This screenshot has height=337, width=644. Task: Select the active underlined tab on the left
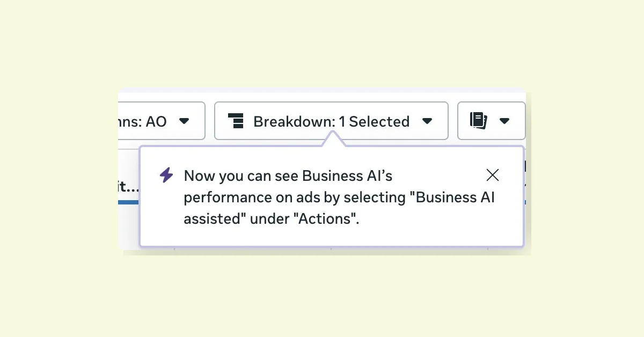[x=129, y=187]
